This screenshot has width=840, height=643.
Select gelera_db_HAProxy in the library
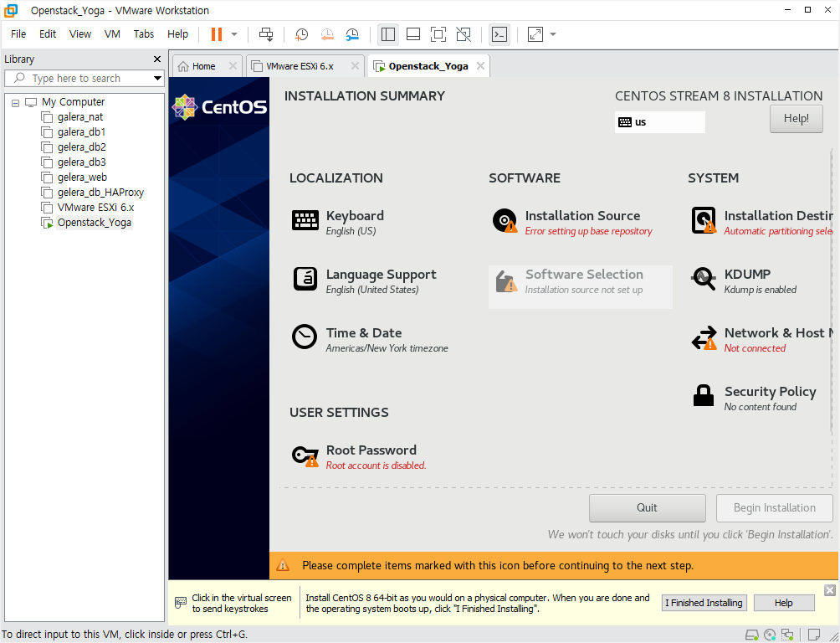tap(100, 192)
